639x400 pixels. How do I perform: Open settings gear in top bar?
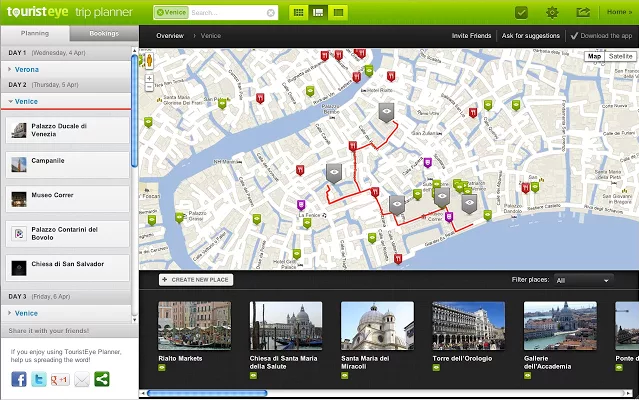point(552,12)
